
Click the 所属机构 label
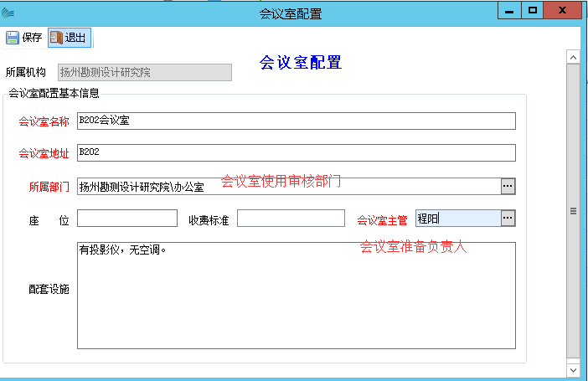pyautogui.click(x=26, y=72)
